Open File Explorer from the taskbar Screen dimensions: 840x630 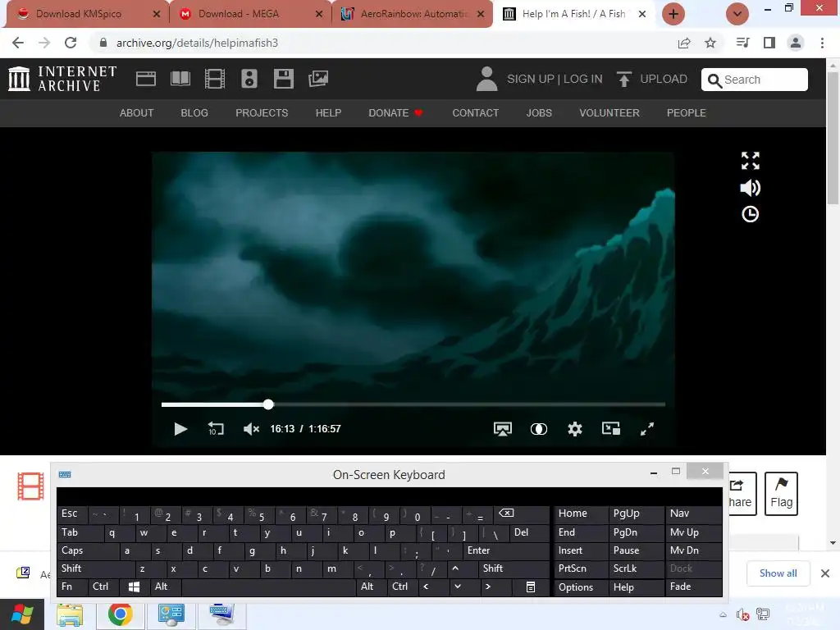(71, 615)
